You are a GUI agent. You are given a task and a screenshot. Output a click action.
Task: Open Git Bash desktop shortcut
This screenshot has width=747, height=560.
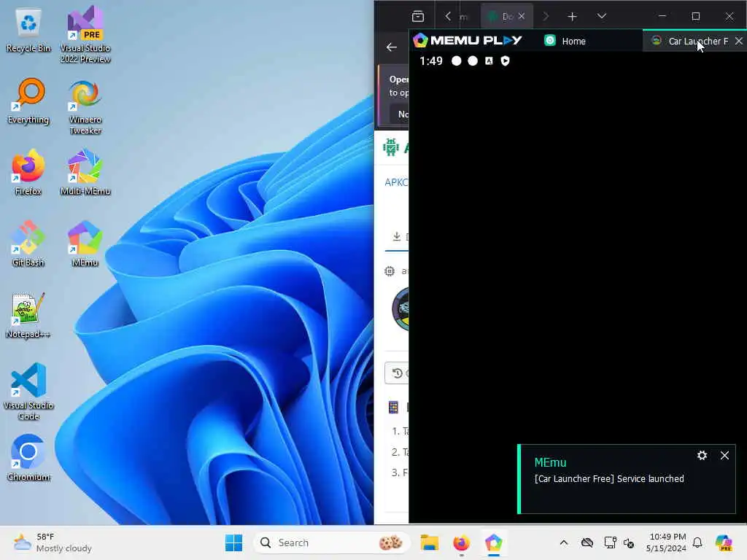(x=28, y=244)
